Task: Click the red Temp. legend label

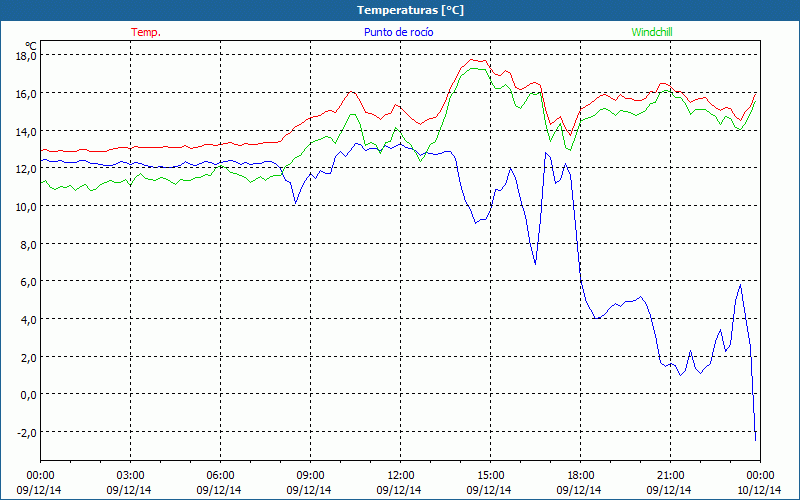Action: point(146,32)
